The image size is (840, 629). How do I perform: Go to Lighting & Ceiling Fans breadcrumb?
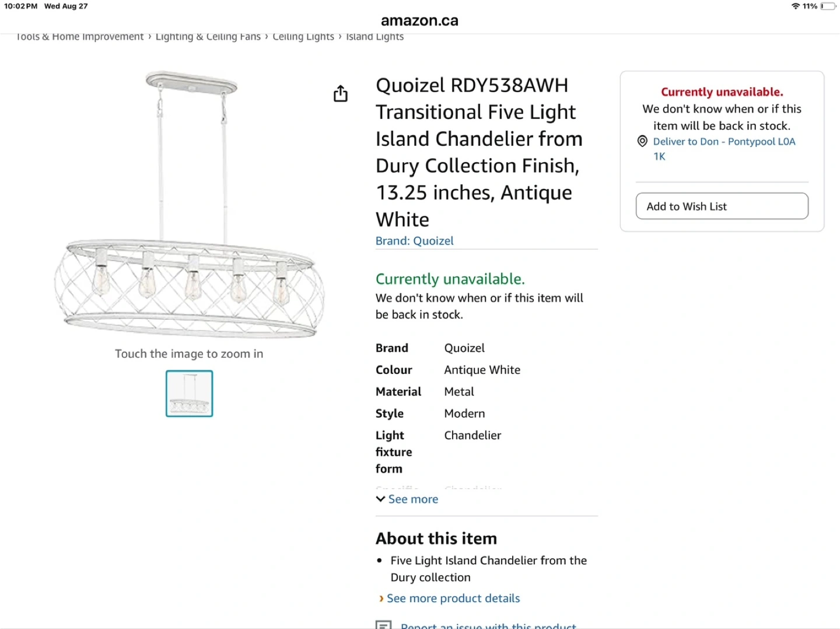[x=208, y=37]
